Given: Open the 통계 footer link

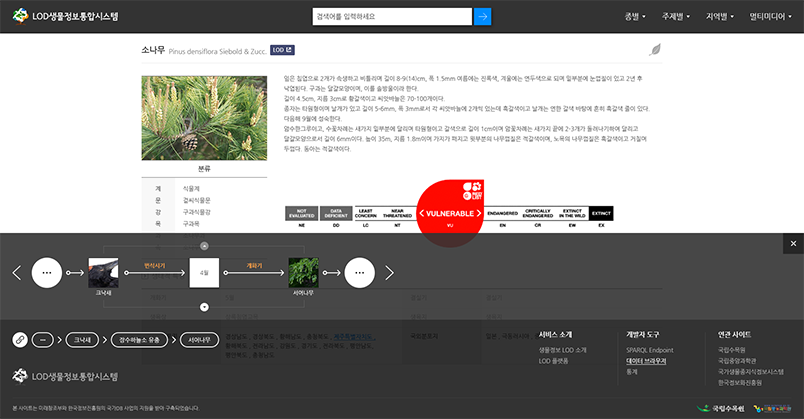Looking at the screenshot, I should coord(632,372).
